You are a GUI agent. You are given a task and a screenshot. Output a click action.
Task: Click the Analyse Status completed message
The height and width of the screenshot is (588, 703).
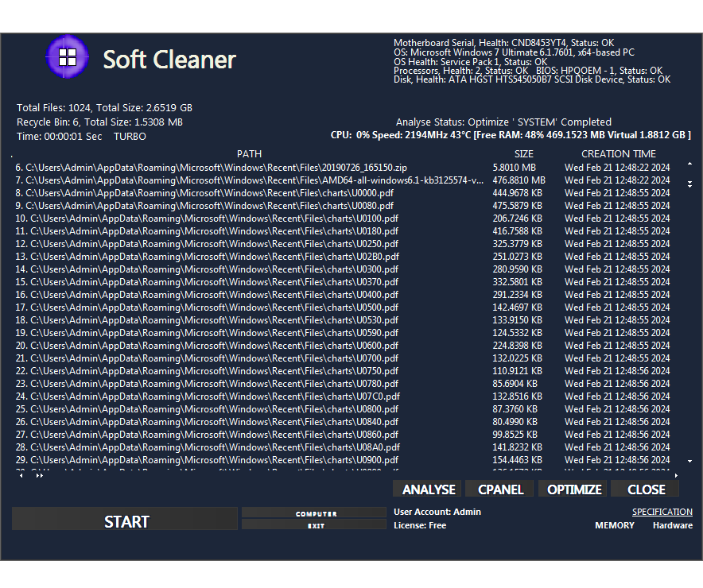pos(503,122)
